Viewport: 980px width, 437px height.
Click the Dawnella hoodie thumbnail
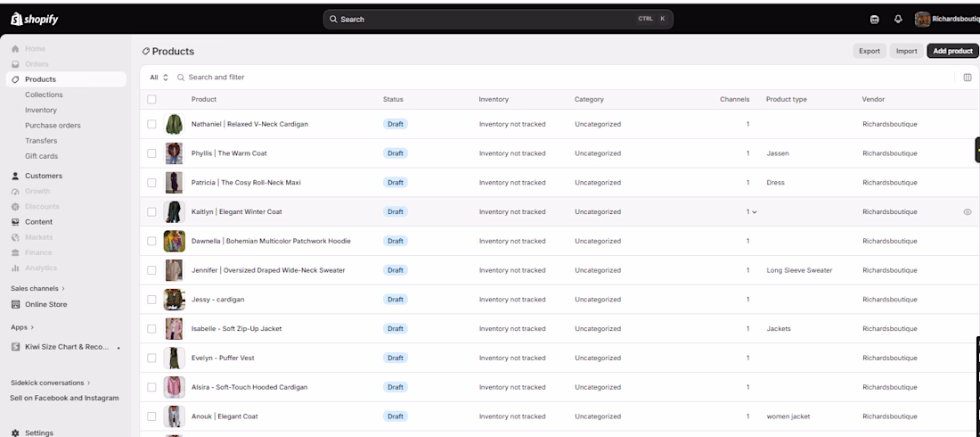pyautogui.click(x=174, y=241)
